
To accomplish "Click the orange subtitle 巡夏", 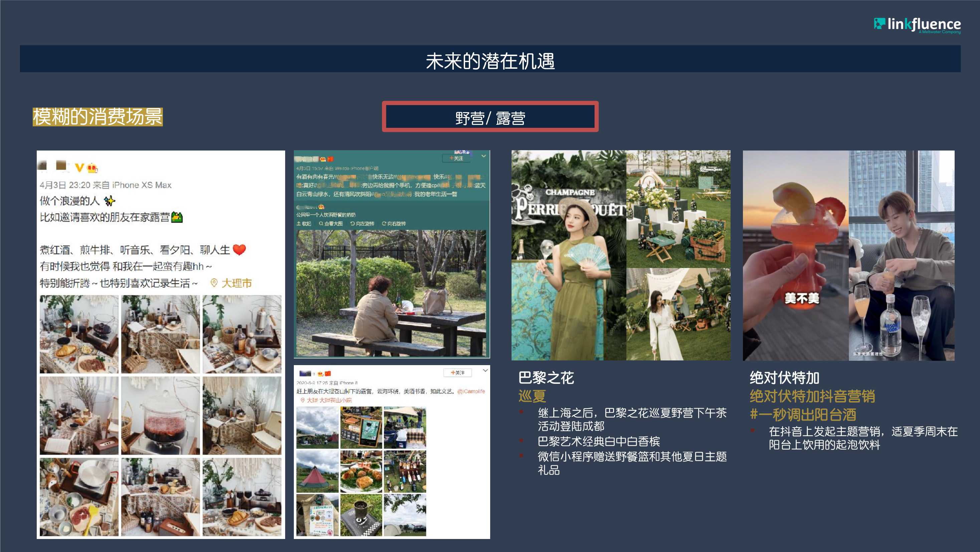I will point(532,396).
